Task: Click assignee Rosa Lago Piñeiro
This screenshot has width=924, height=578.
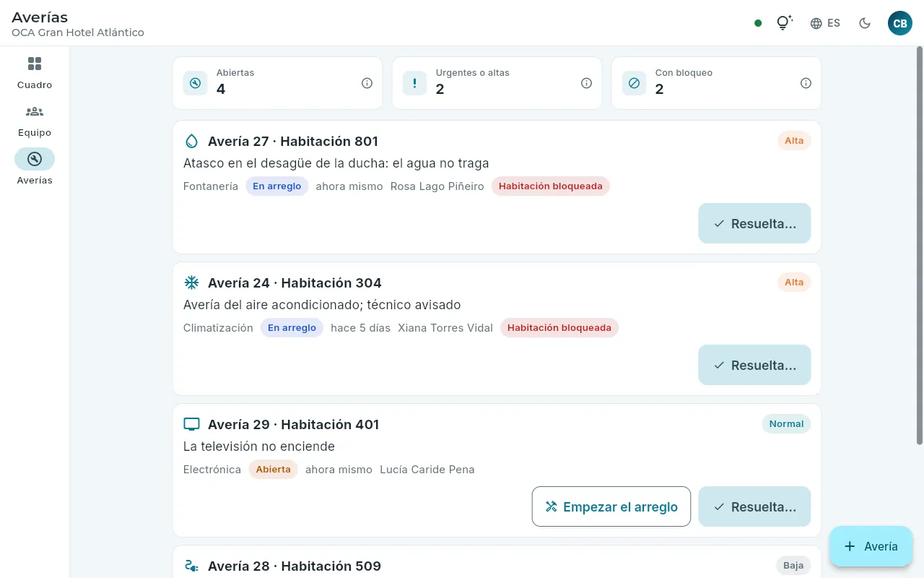Action: [x=437, y=186]
